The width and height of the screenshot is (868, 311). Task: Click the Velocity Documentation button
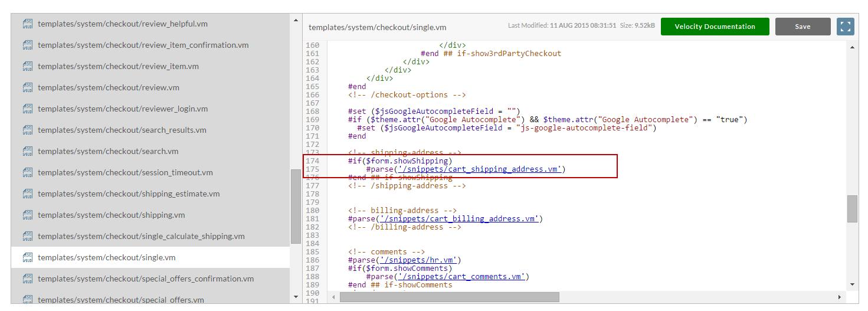(x=715, y=27)
